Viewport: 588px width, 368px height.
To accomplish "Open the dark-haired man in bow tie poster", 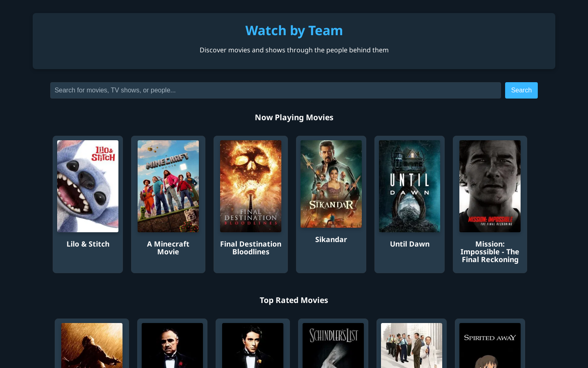I will [x=253, y=346].
